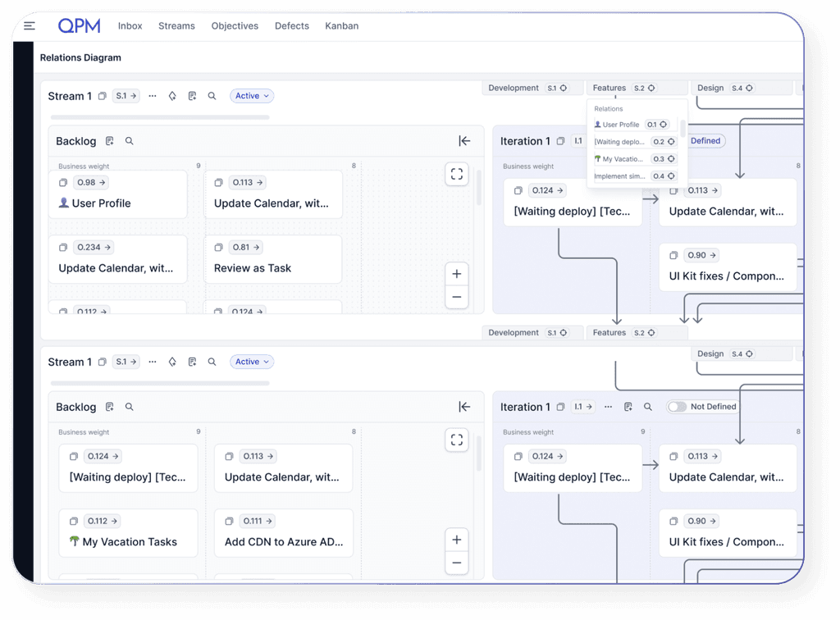Screen dimensions: 840x620
Task: Click target icon for User Profile relation O.1
Action: point(671,125)
